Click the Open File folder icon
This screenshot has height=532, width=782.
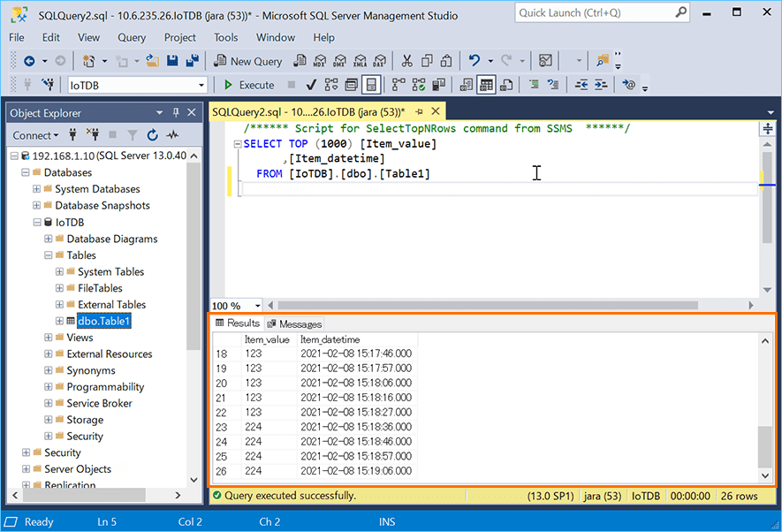coord(152,61)
